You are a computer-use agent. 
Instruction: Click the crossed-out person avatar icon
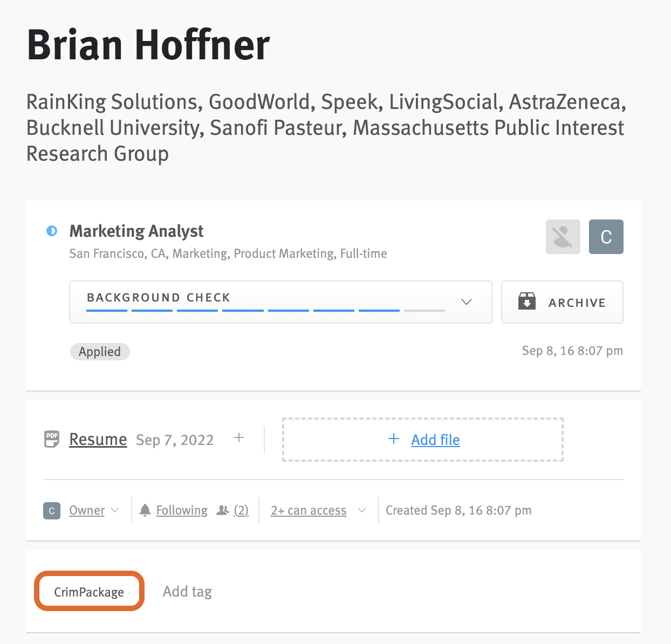[x=563, y=237]
